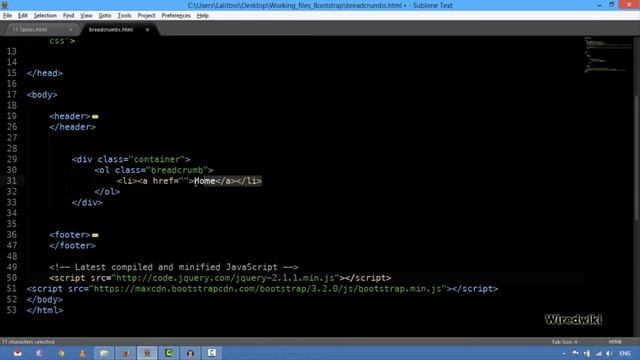The height and width of the screenshot is (360, 640).
Task: Click the Latest compiled and minified JavaScript comment
Action: click(x=174, y=267)
